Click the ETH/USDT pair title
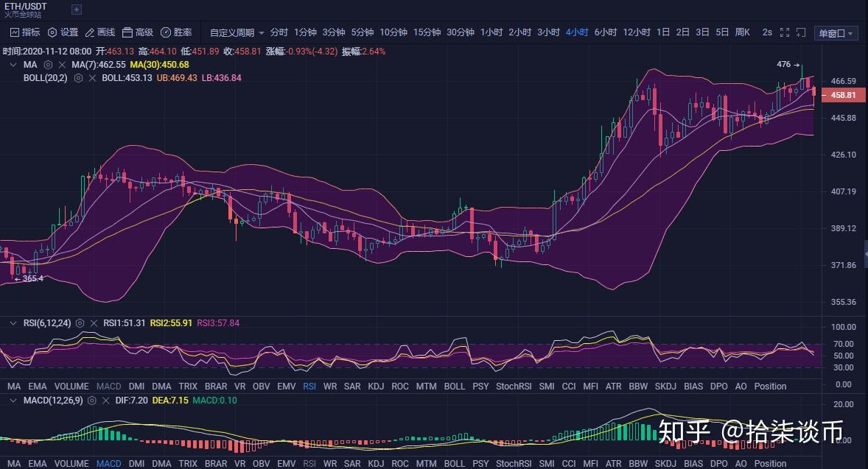Screen dimensions: 868x469 [x=26, y=6]
